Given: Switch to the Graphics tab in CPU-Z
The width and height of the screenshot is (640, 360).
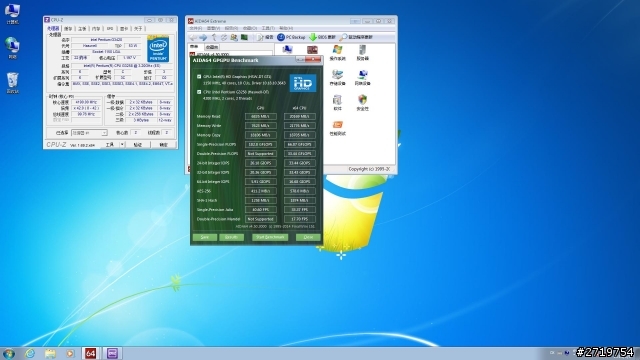Looking at the screenshot, I should (124, 29).
